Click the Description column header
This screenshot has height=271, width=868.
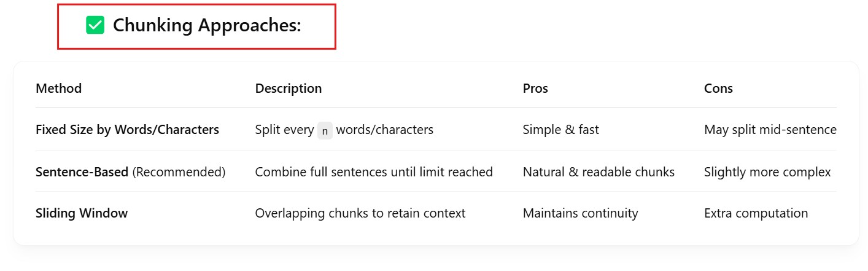pos(288,88)
